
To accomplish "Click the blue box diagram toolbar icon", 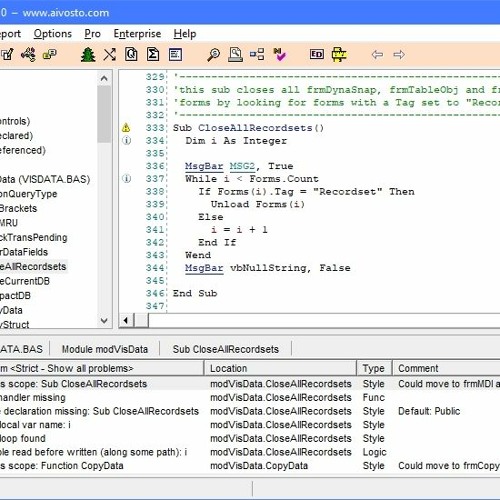I will [x=257, y=54].
